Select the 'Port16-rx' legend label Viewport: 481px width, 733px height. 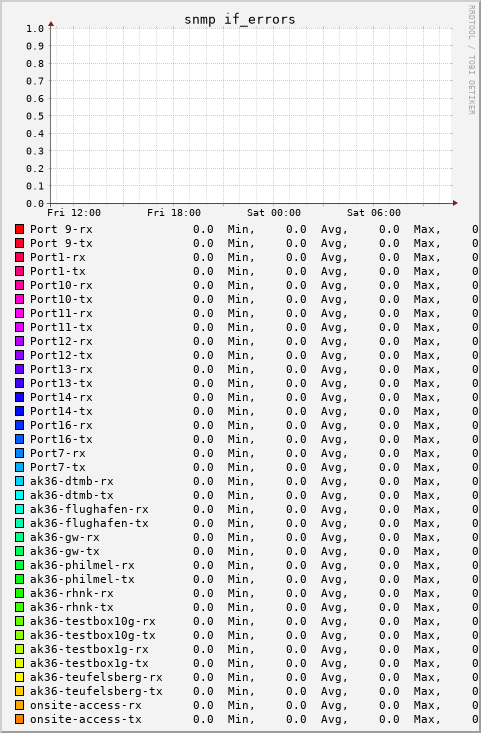point(61,425)
